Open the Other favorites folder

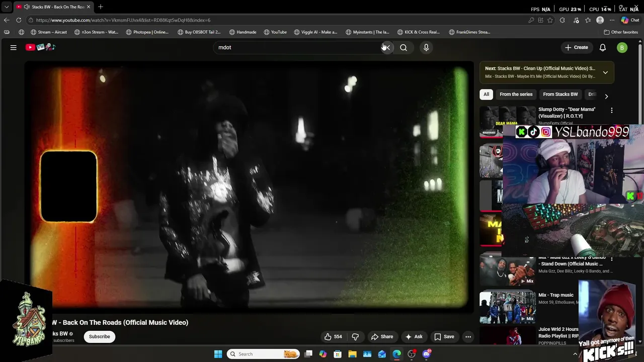click(x=621, y=32)
